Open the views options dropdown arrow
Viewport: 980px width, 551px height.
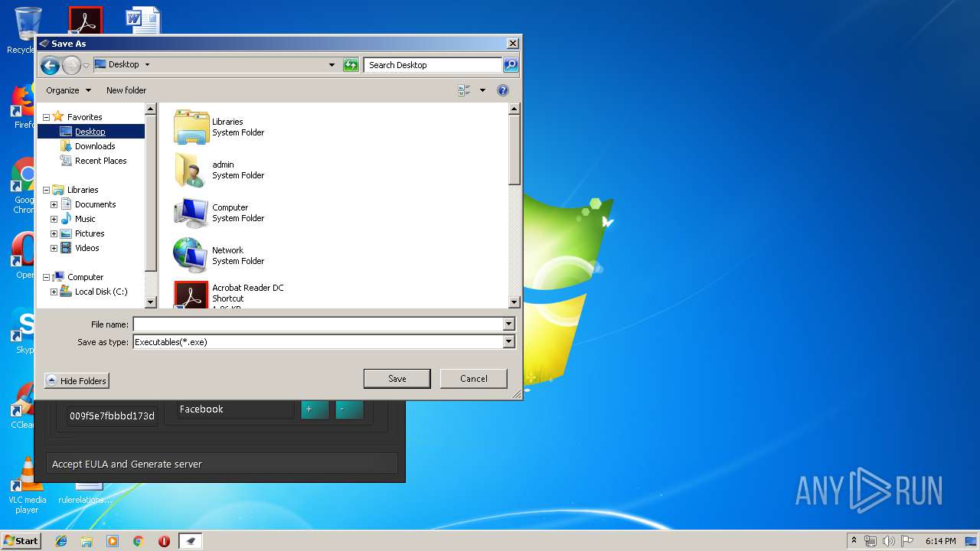point(482,90)
